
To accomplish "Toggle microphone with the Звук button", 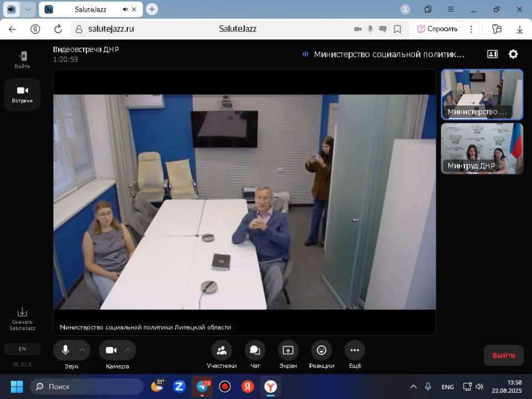I will pyautogui.click(x=65, y=350).
